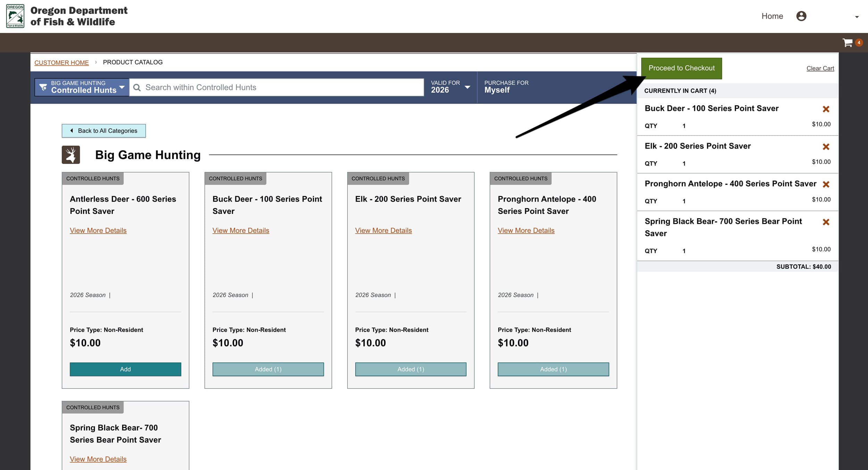868x470 pixels.
Task: Open the Controlled Hunts category filter dropdown
Action: [x=82, y=87]
